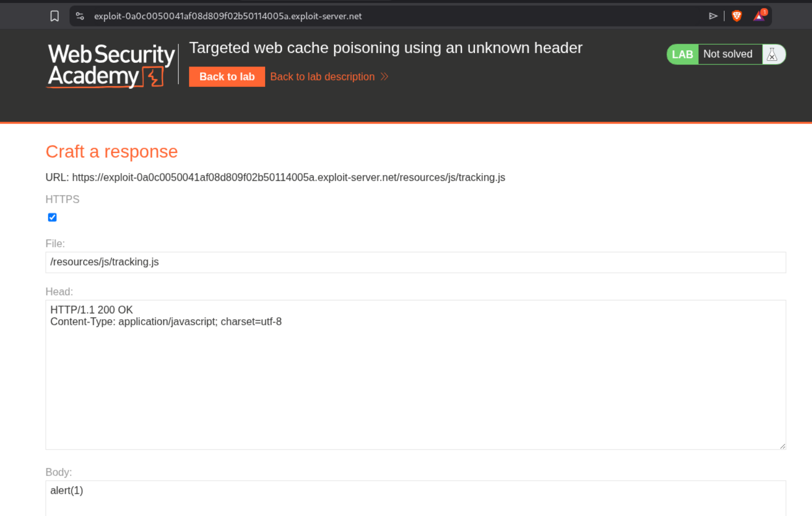Image resolution: width=812 pixels, height=516 pixels.
Task: Click the send arrow icon in address bar
Action: pyautogui.click(x=713, y=16)
